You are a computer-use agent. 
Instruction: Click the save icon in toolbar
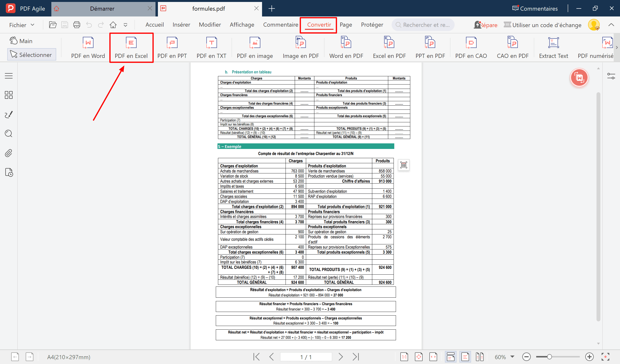tap(64, 25)
